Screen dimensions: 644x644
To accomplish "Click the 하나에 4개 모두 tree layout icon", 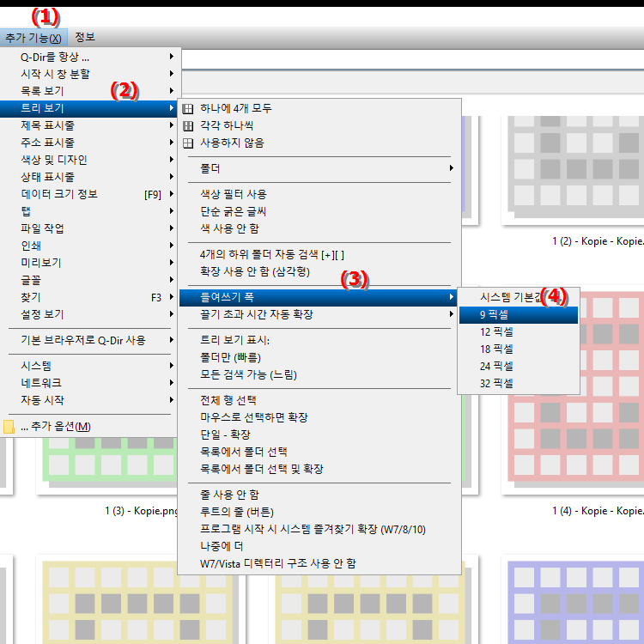I will 188,109.
